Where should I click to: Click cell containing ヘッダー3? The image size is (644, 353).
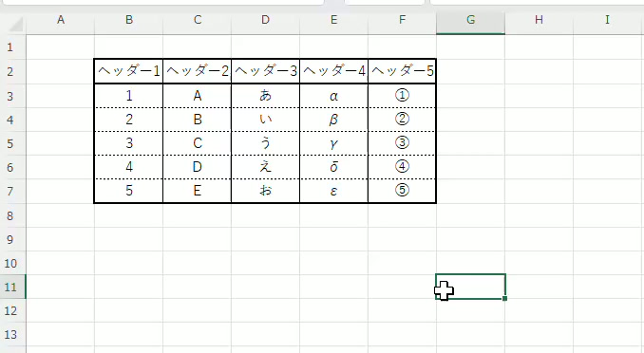(265, 71)
